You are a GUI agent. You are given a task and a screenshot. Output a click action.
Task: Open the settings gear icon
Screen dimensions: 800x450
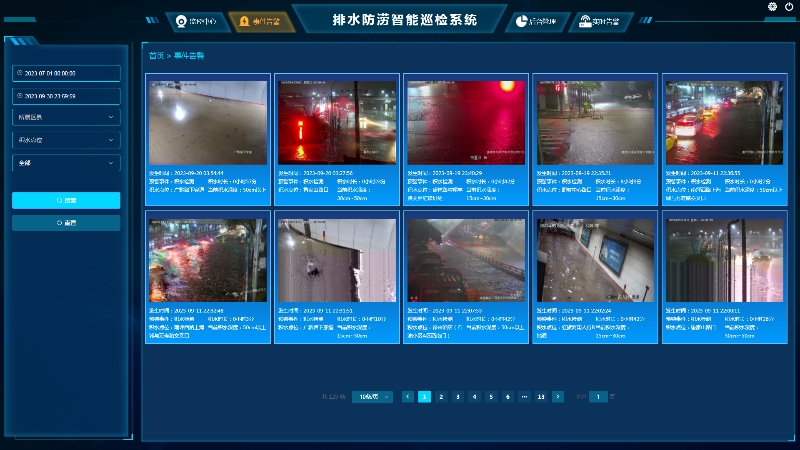tap(772, 7)
